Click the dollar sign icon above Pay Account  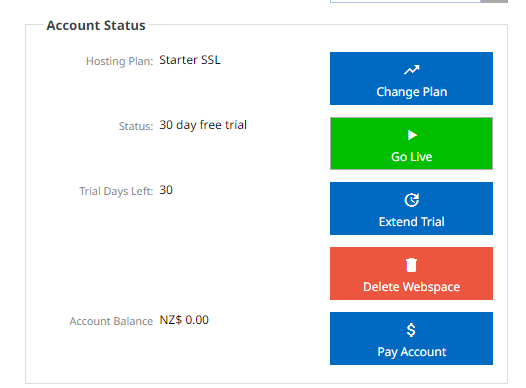[x=411, y=330]
